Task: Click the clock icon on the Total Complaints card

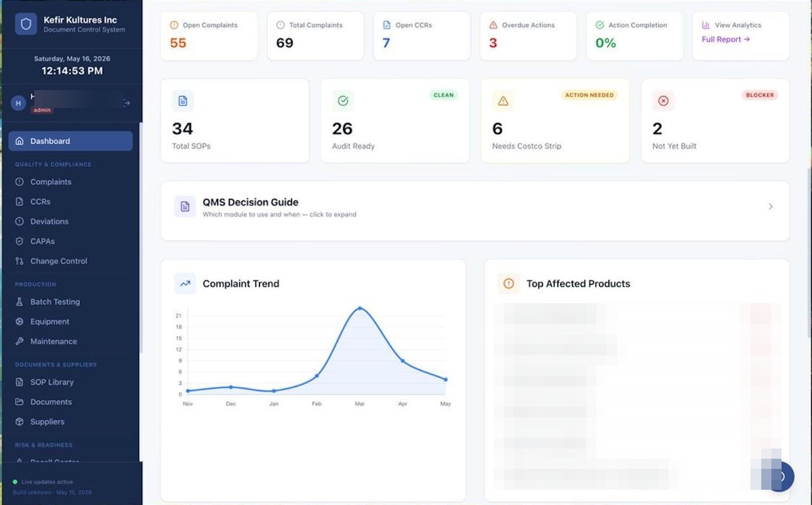Action: pyautogui.click(x=280, y=25)
